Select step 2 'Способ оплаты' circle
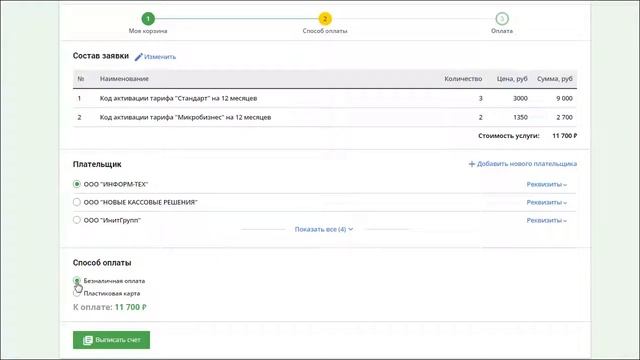The width and height of the screenshot is (640, 360). 325,19
